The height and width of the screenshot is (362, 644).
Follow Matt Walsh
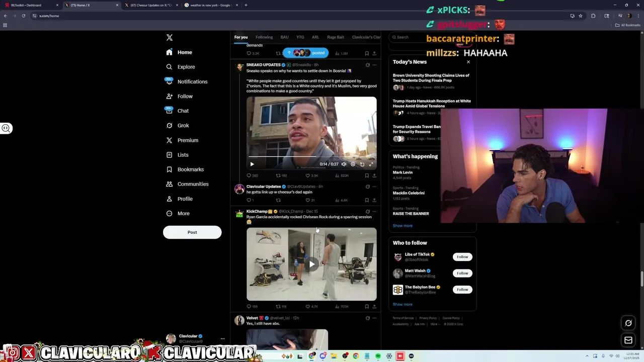462,273
